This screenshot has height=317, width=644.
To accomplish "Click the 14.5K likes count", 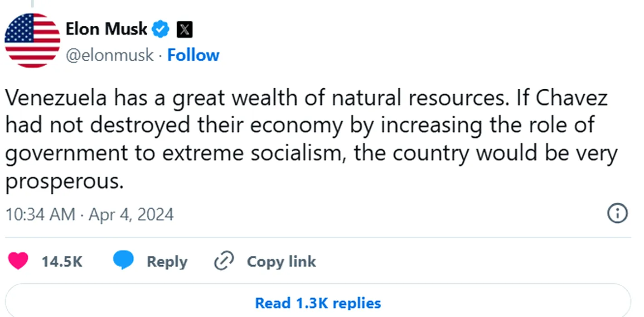I will tap(62, 262).
